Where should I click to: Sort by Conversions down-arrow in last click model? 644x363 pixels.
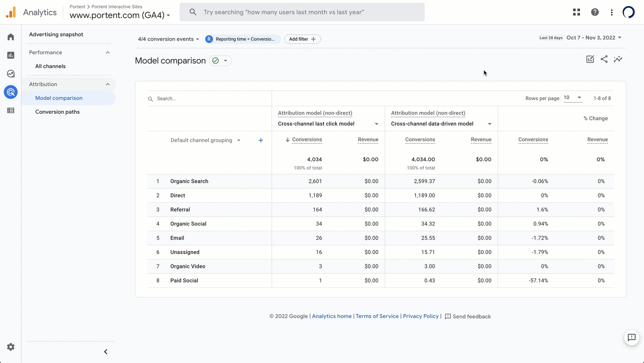pyautogui.click(x=287, y=140)
